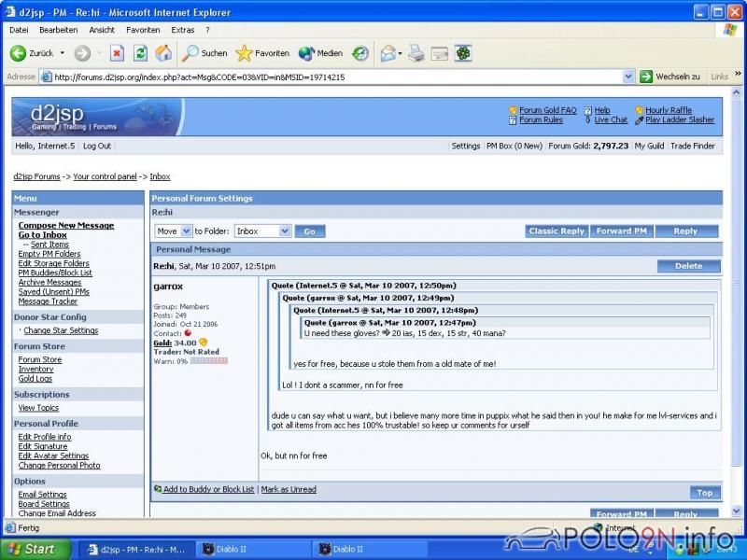Click the Mark as Unread link
Viewport: 747px width, 560px height.
(x=289, y=489)
